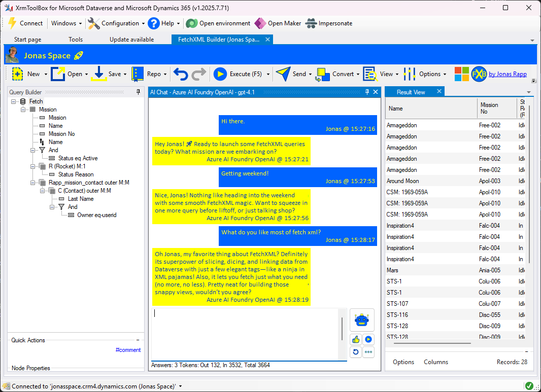Click the #comment quick action link

coord(128,350)
